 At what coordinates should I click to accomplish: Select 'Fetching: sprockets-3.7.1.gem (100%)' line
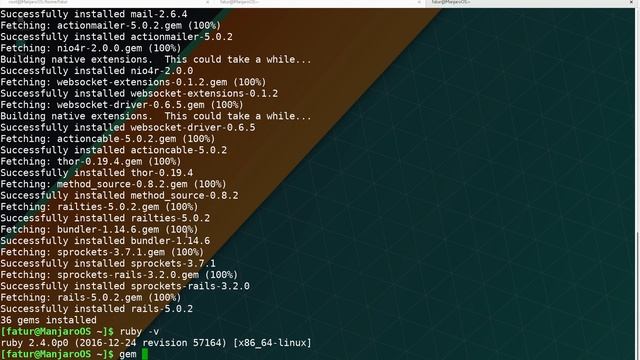[x=102, y=252]
